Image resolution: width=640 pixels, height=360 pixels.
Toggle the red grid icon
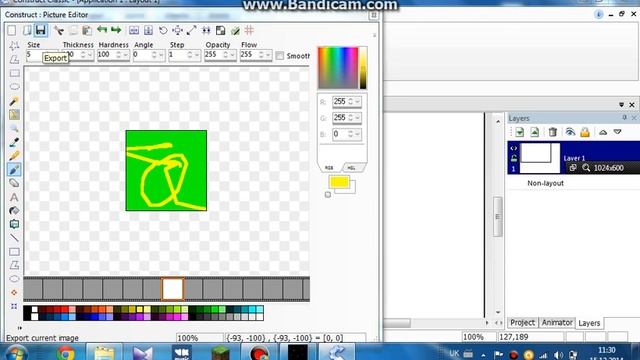[249, 30]
